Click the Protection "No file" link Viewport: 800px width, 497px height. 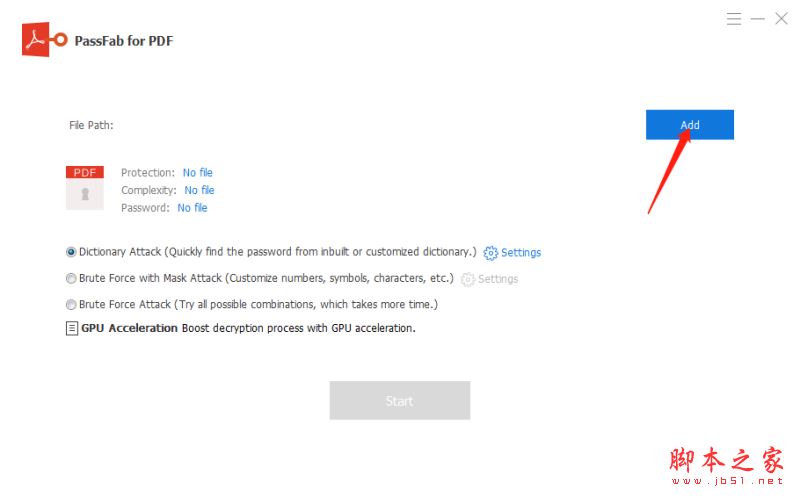(x=197, y=172)
